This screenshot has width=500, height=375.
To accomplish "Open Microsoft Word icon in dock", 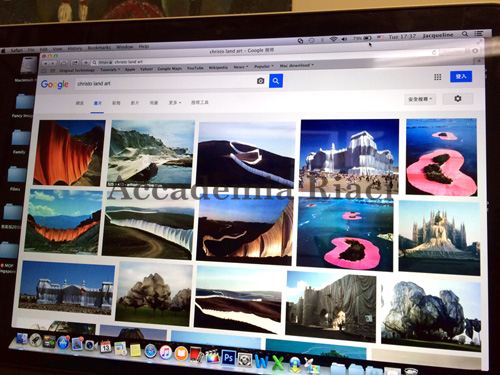I will pyautogui.click(x=262, y=362).
